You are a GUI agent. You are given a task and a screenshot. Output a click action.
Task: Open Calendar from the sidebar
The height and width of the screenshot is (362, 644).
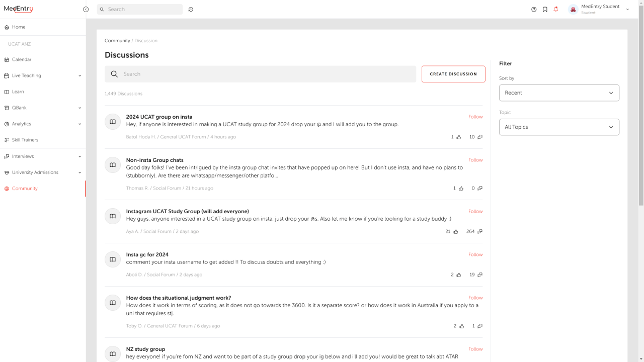pos(22,59)
